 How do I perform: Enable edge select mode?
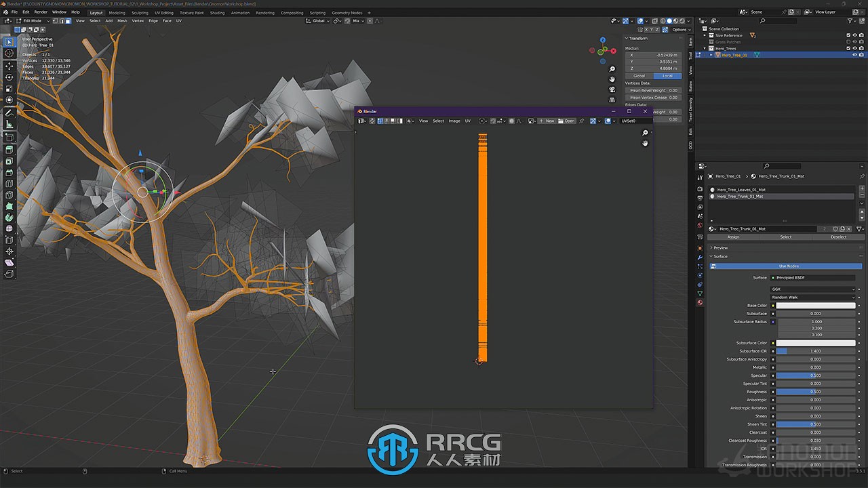click(x=62, y=21)
